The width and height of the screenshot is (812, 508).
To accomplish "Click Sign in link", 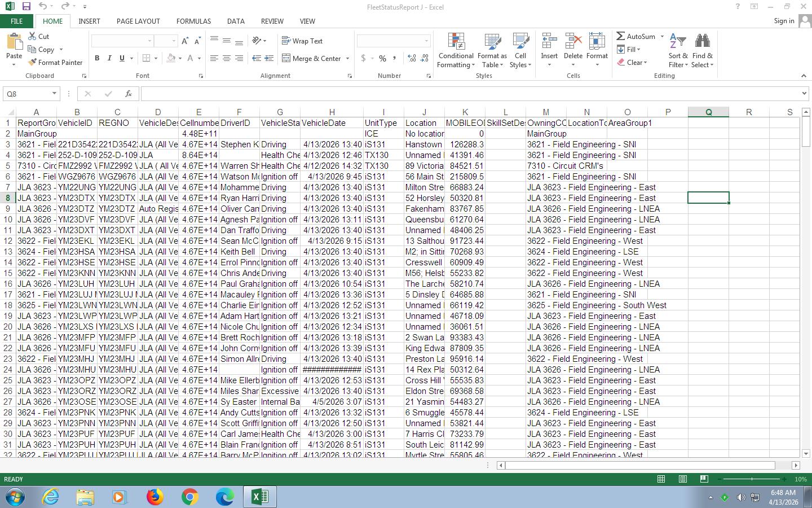I will click(784, 21).
